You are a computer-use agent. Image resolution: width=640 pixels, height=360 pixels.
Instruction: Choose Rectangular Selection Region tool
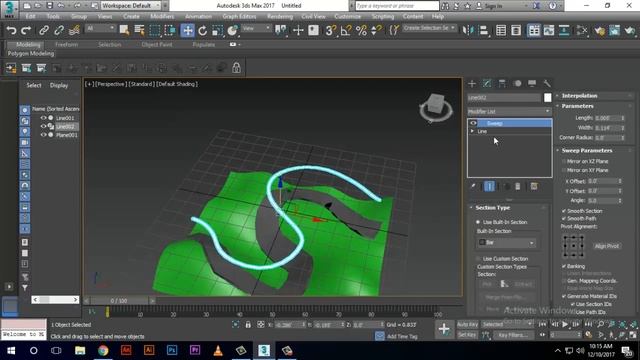pyautogui.click(x=155, y=30)
